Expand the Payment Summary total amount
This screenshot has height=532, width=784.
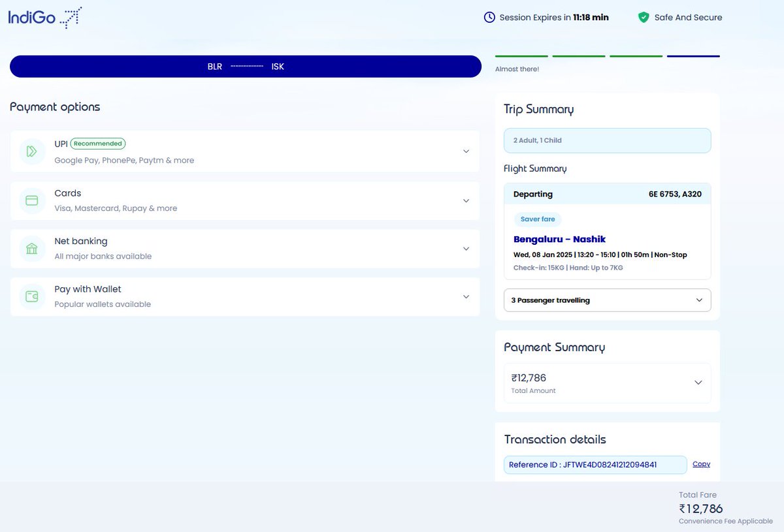[698, 383]
